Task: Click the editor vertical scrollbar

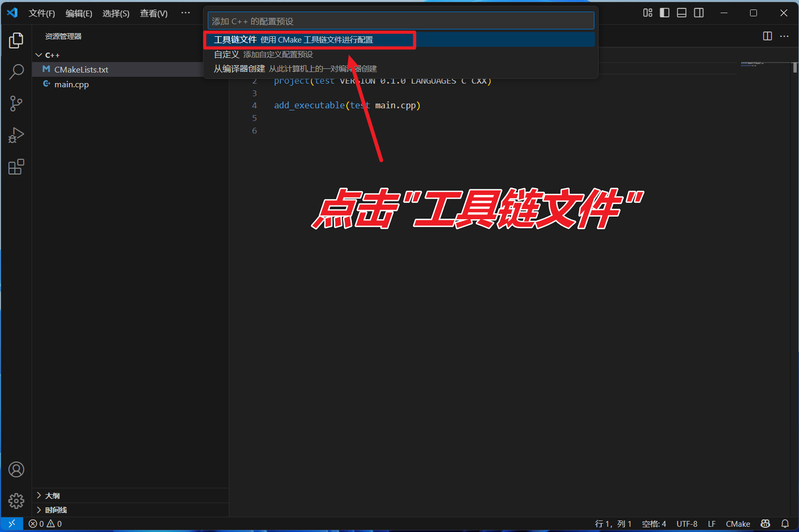Action: (x=794, y=263)
